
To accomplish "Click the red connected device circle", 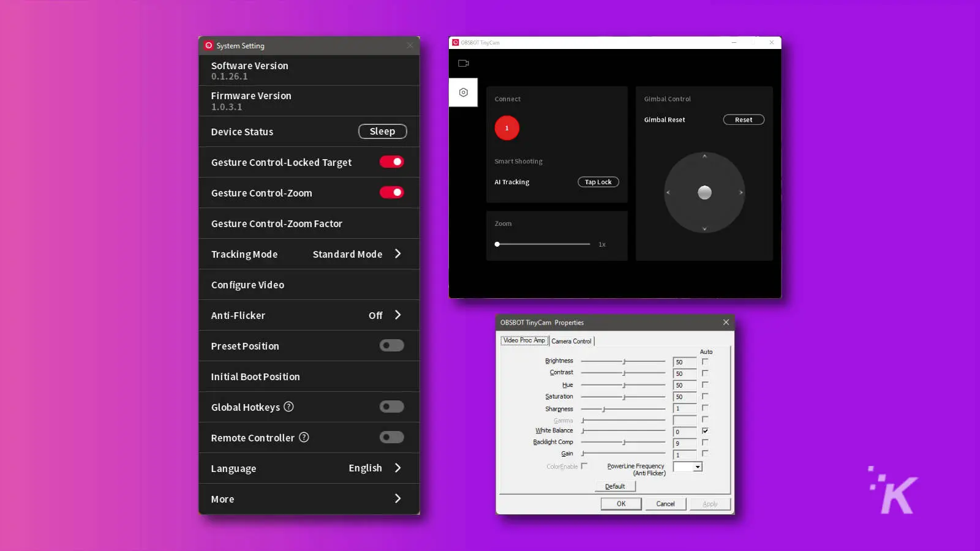I will pos(507,128).
